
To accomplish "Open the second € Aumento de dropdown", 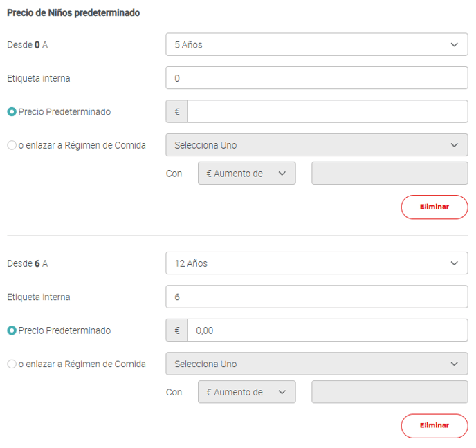I will pos(246,392).
